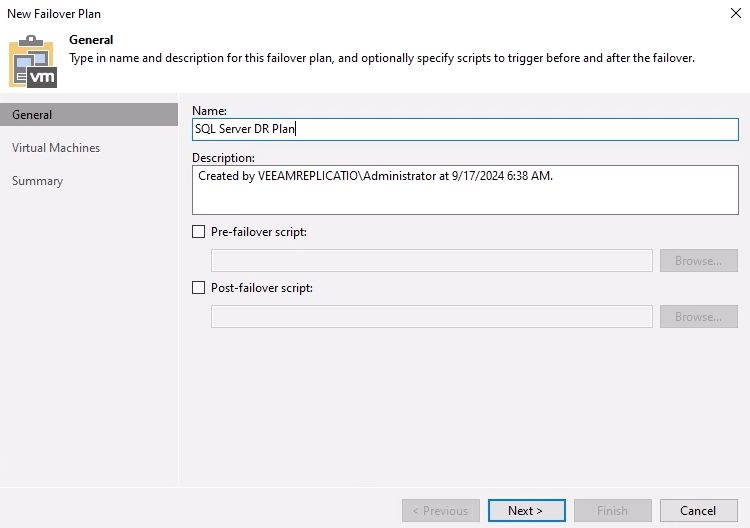Proceed with the Next button
The height and width of the screenshot is (528, 750).
[x=526, y=511]
